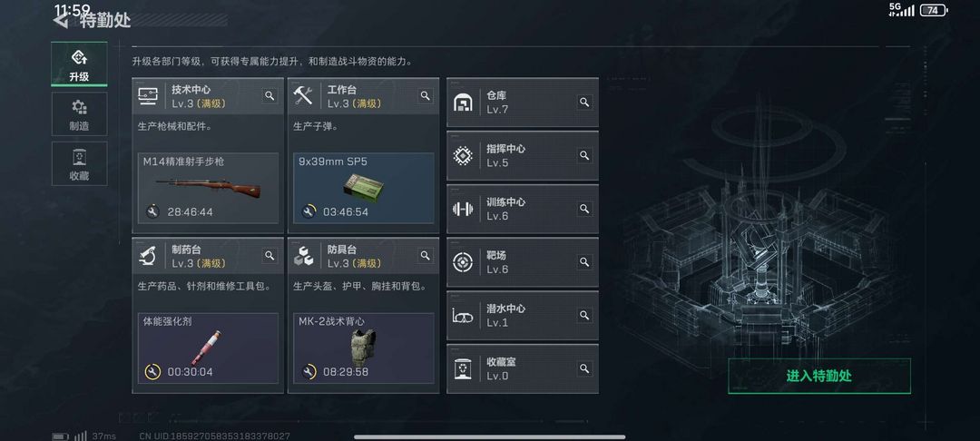Viewport: 980px width, 441px height.
Task: Open magnifier icon on 工作台 card
Action: (425, 95)
